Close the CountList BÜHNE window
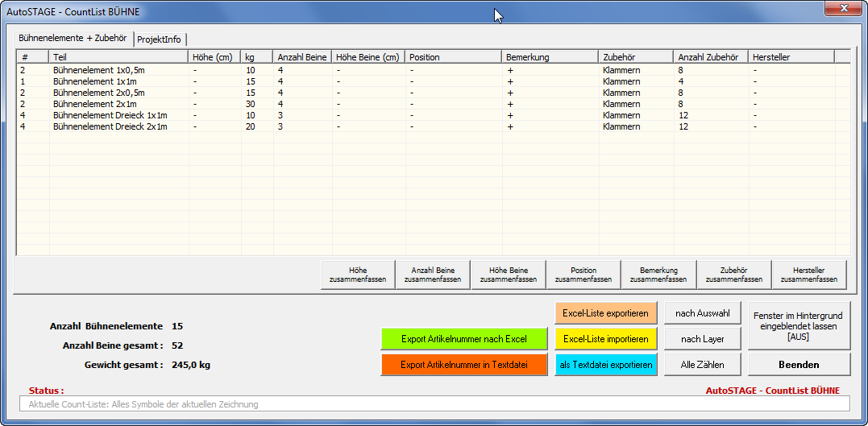Viewport: 868px width, 426px height. [842, 9]
